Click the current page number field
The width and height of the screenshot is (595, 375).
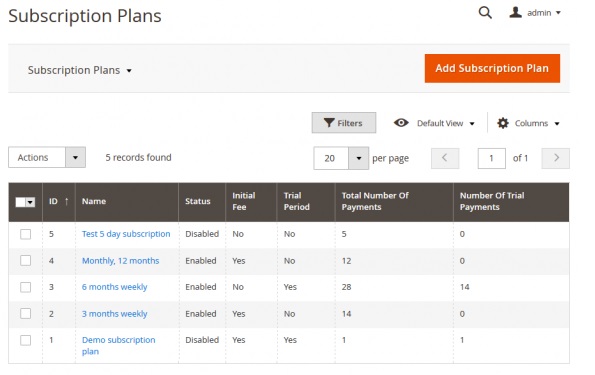click(x=491, y=158)
